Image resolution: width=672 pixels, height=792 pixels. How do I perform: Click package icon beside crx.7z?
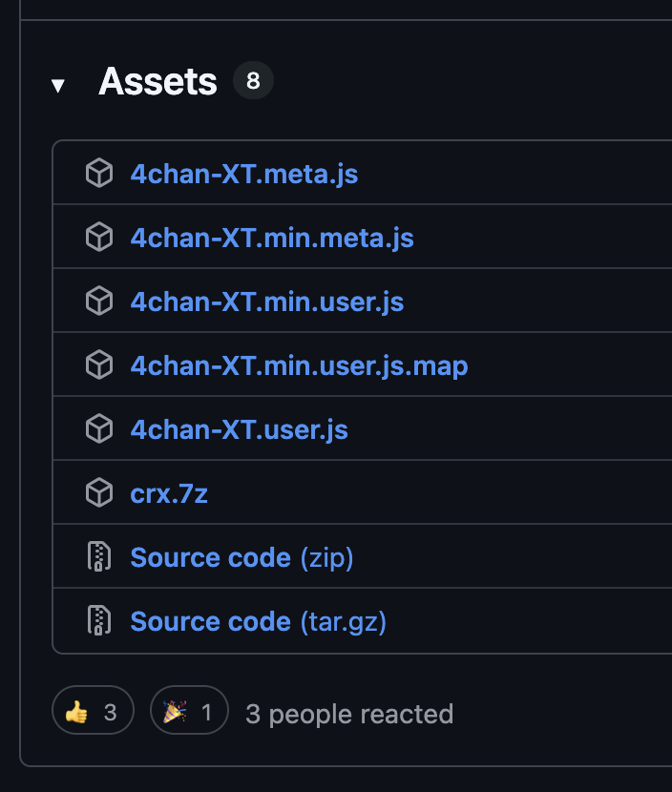pos(99,493)
